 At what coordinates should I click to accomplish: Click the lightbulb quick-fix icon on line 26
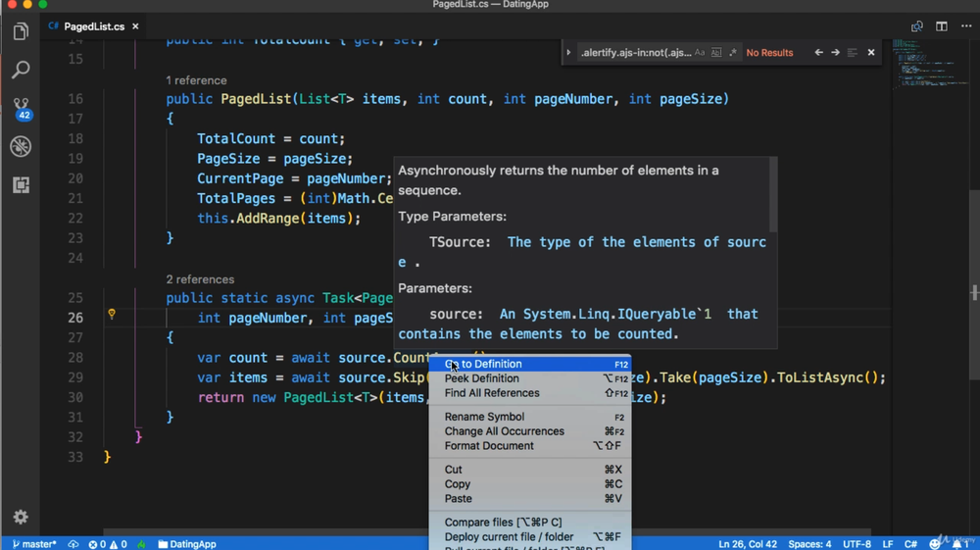coord(112,315)
